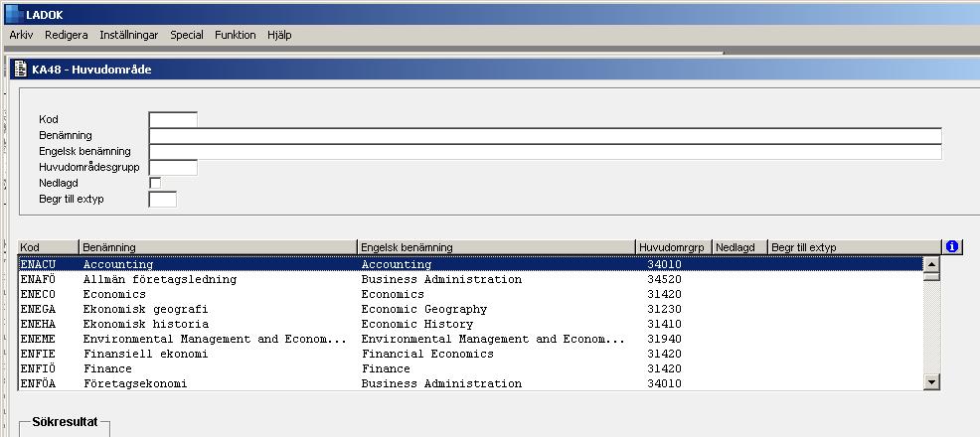Image resolution: width=980 pixels, height=437 pixels.
Task: Open the Arkiv menu
Action: point(21,35)
